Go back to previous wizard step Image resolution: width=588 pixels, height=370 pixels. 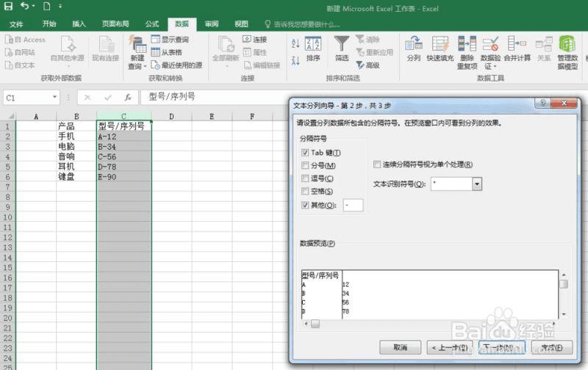(449, 347)
